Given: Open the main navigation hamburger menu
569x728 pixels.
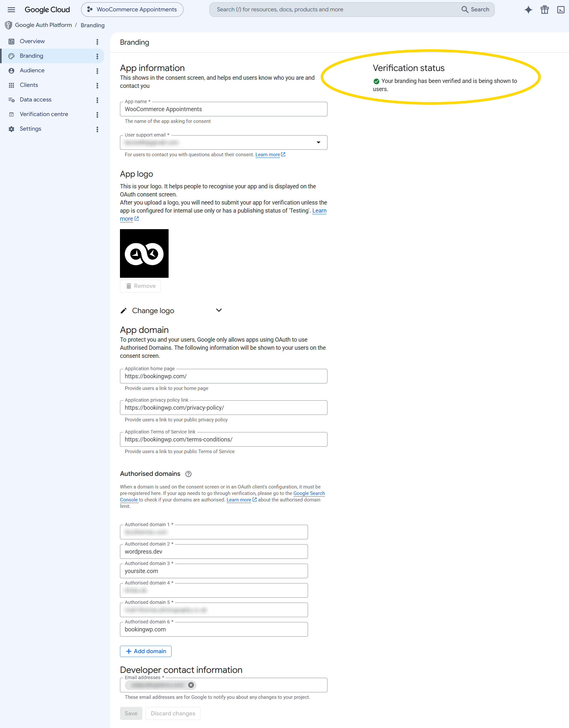Looking at the screenshot, I should tap(11, 10).
